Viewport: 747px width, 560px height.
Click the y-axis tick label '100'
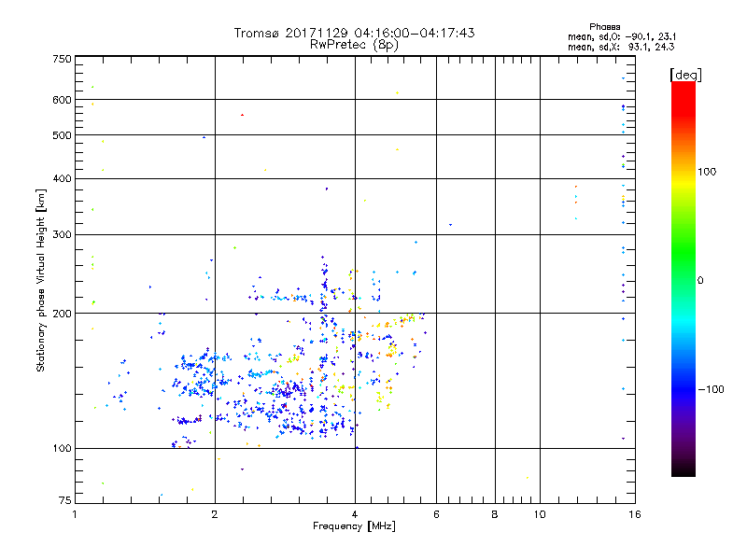tap(62, 448)
